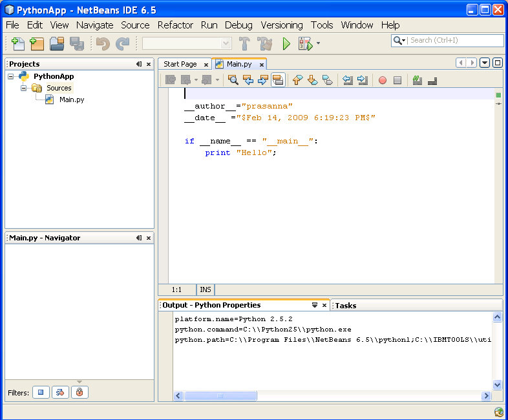Viewport: 508px width, 420px height.
Task: Undo the last action
Action: (103, 44)
